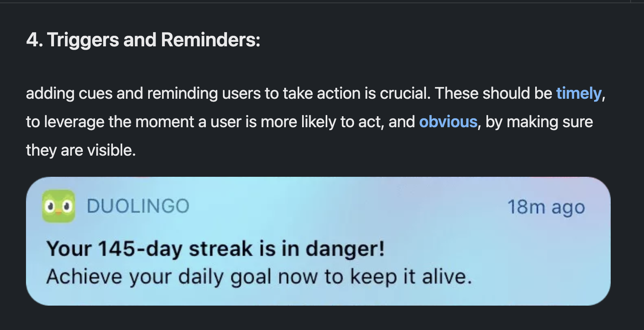644x330 pixels.
Task: Click the "18m ago" notification timestamp
Action: 546,207
